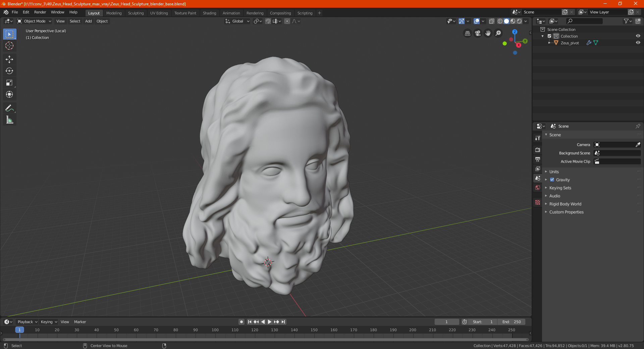644x349 pixels.
Task: Click eyedropper in Camera field
Action: coord(638,145)
